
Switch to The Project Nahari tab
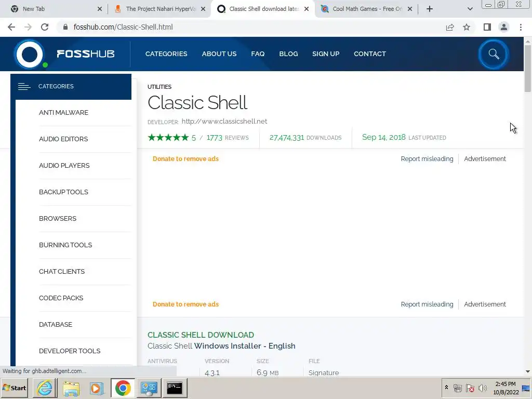pyautogui.click(x=159, y=9)
